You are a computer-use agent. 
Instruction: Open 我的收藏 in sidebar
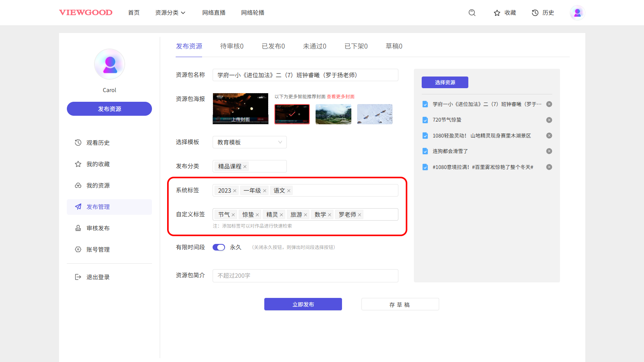point(109,164)
